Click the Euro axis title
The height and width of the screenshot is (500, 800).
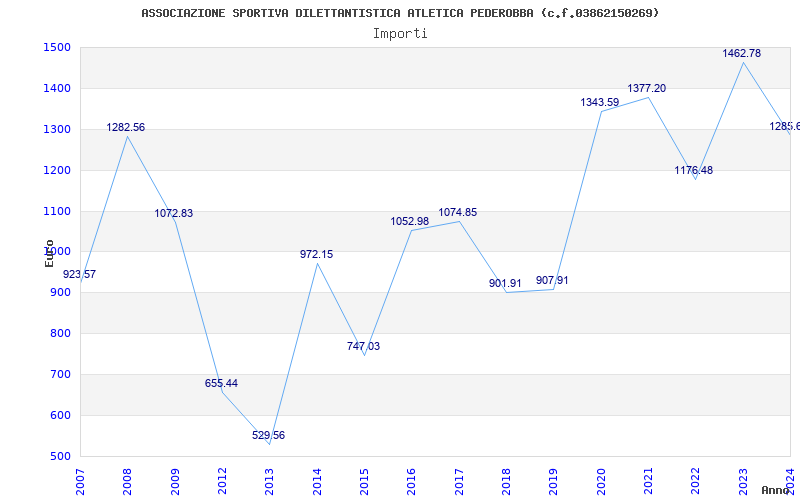coord(49,253)
